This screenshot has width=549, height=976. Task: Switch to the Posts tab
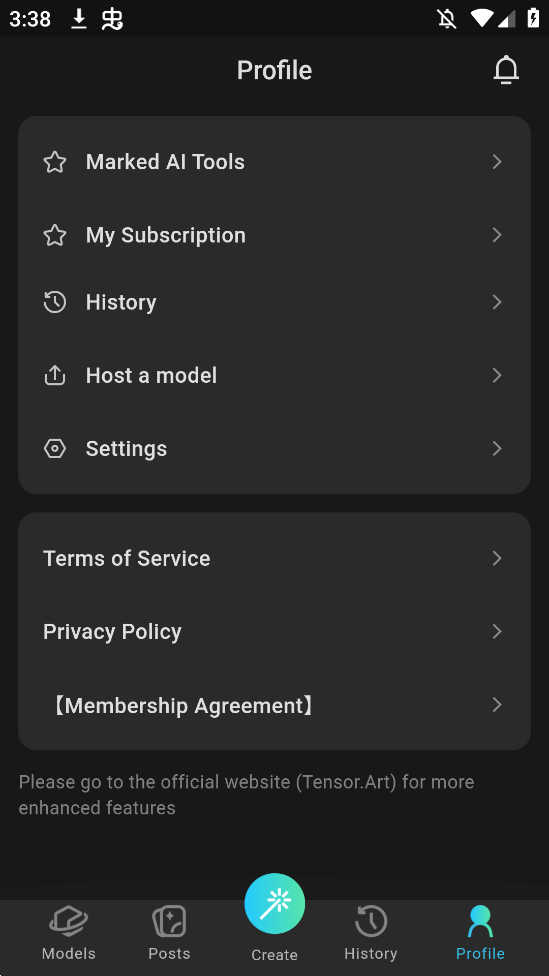[x=169, y=933]
